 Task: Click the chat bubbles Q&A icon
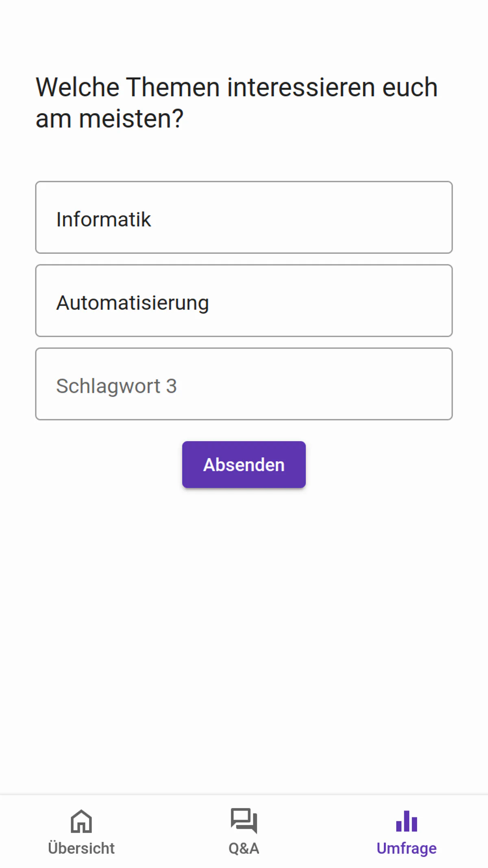tap(244, 820)
